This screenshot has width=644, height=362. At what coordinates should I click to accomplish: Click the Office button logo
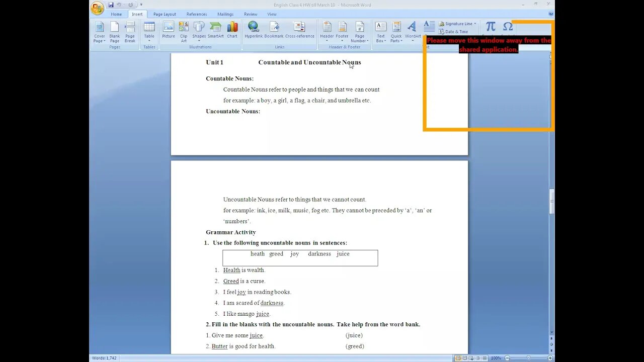pyautogui.click(x=98, y=8)
